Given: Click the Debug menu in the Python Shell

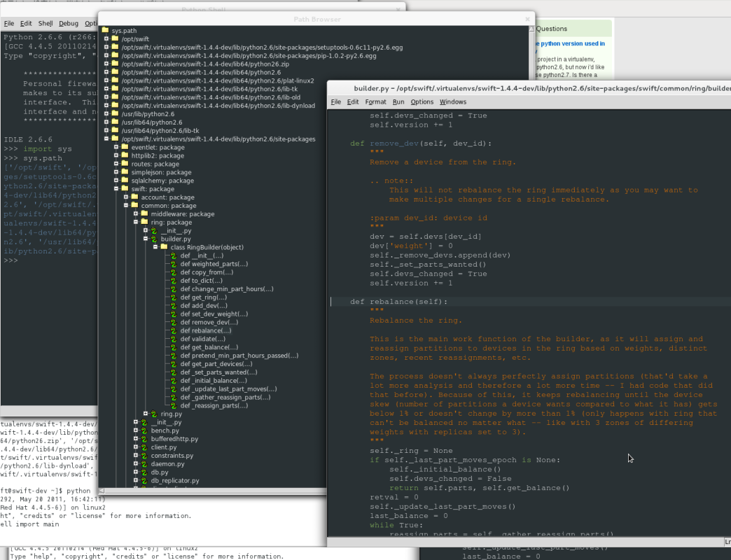Looking at the screenshot, I should tap(68, 22).
